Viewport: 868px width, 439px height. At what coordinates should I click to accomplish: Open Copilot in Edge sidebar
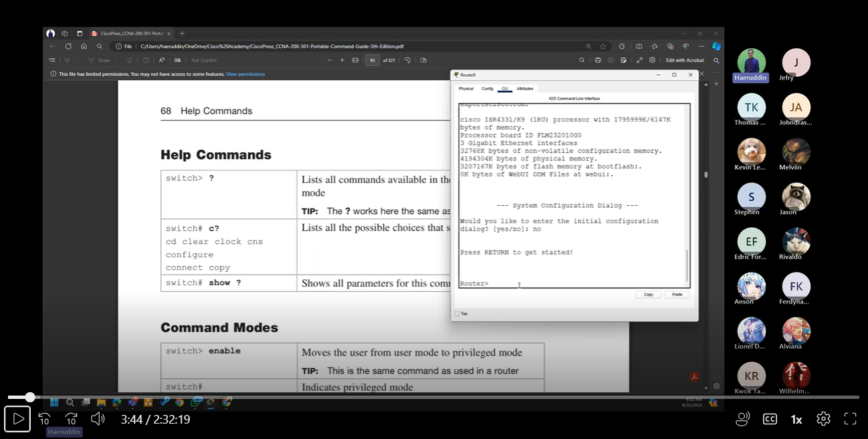click(x=716, y=46)
